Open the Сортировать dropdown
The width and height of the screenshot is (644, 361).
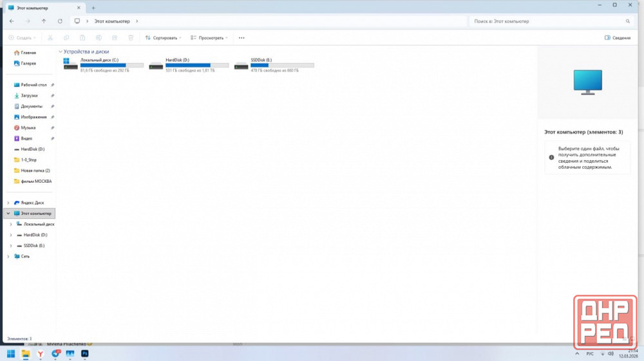click(x=164, y=38)
